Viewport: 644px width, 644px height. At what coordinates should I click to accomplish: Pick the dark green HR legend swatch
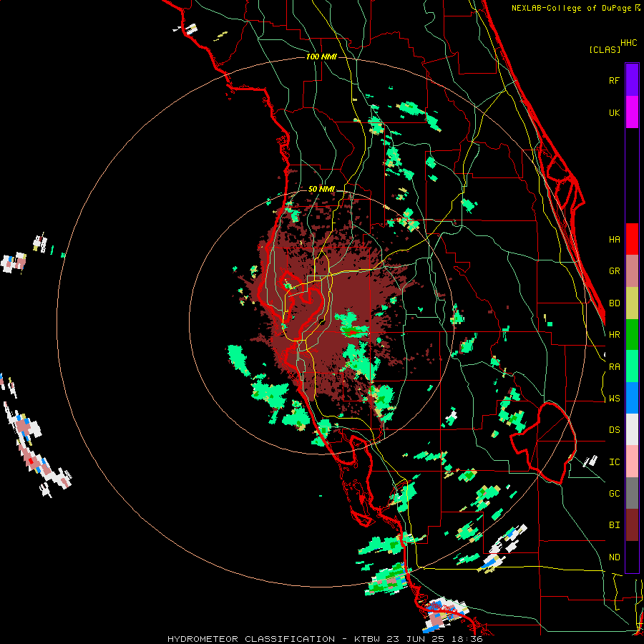click(632, 335)
